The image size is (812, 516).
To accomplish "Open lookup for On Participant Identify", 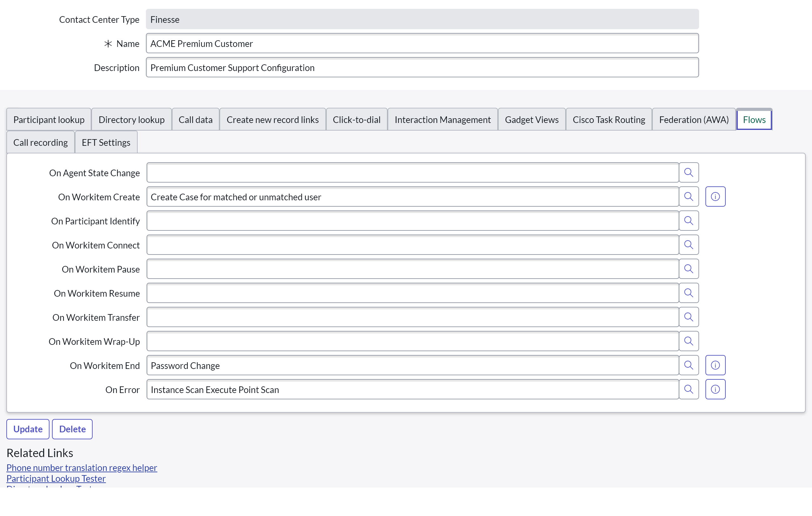I will pyautogui.click(x=688, y=221).
